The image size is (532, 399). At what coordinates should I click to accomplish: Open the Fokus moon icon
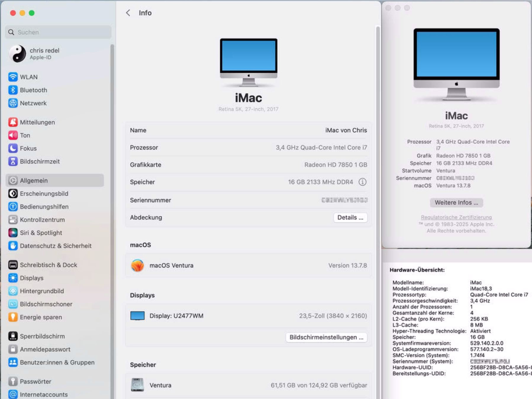[x=13, y=148]
